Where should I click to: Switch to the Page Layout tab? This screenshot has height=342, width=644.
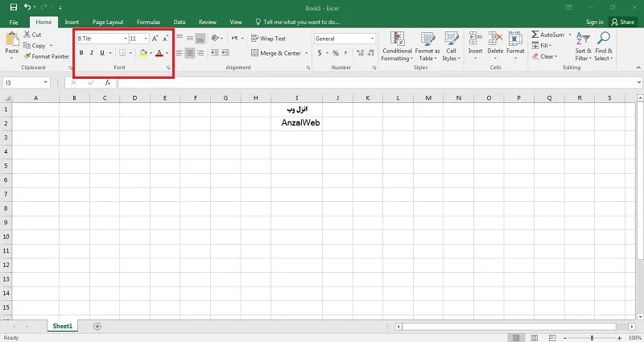pos(108,23)
